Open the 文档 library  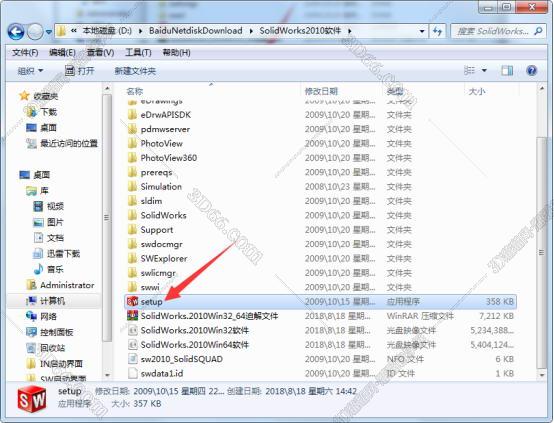pyautogui.click(x=48, y=238)
